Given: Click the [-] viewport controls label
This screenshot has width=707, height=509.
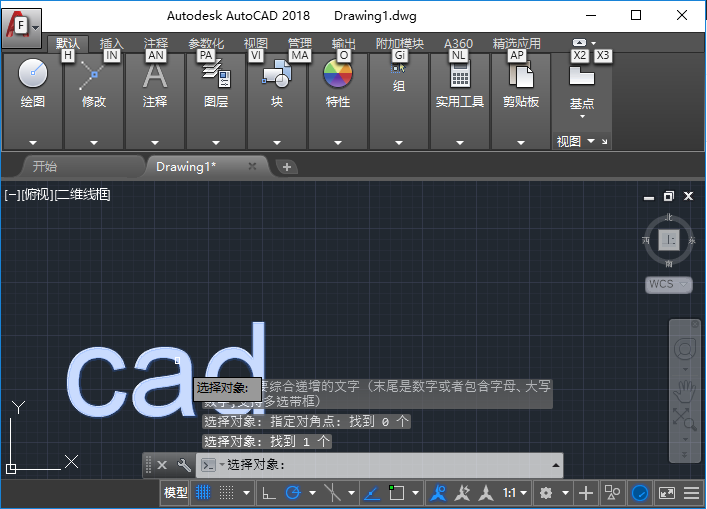Looking at the screenshot, I should point(12,195).
